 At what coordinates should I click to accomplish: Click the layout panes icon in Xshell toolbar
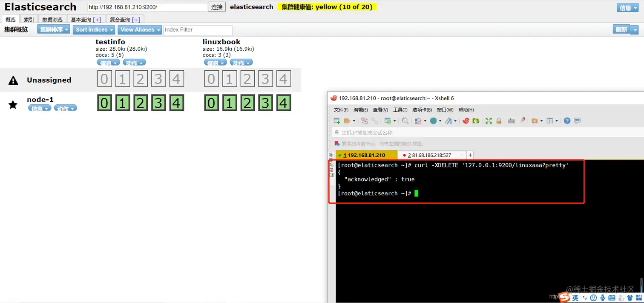550,121
